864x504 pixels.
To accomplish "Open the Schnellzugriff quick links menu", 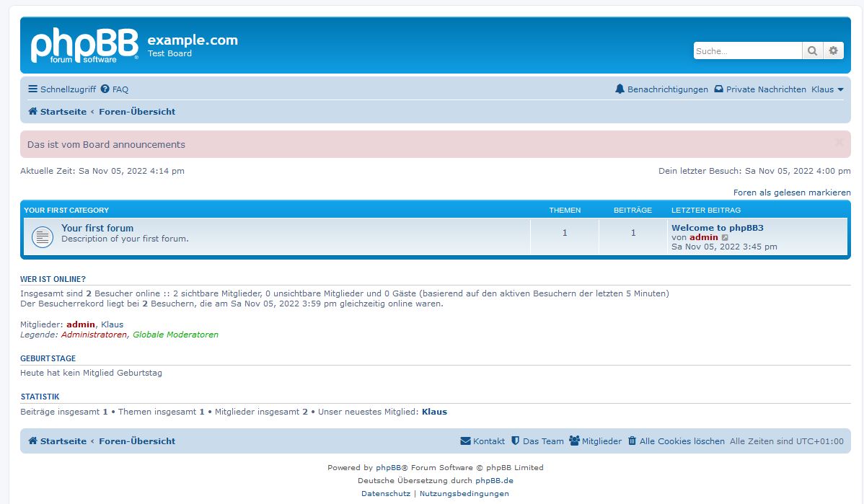I will (62, 89).
